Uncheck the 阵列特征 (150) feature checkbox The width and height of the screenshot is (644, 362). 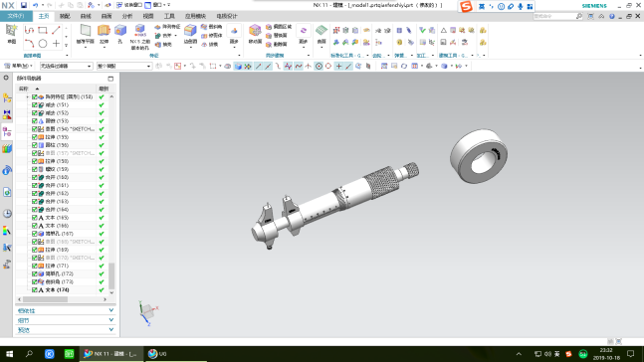(x=35, y=96)
